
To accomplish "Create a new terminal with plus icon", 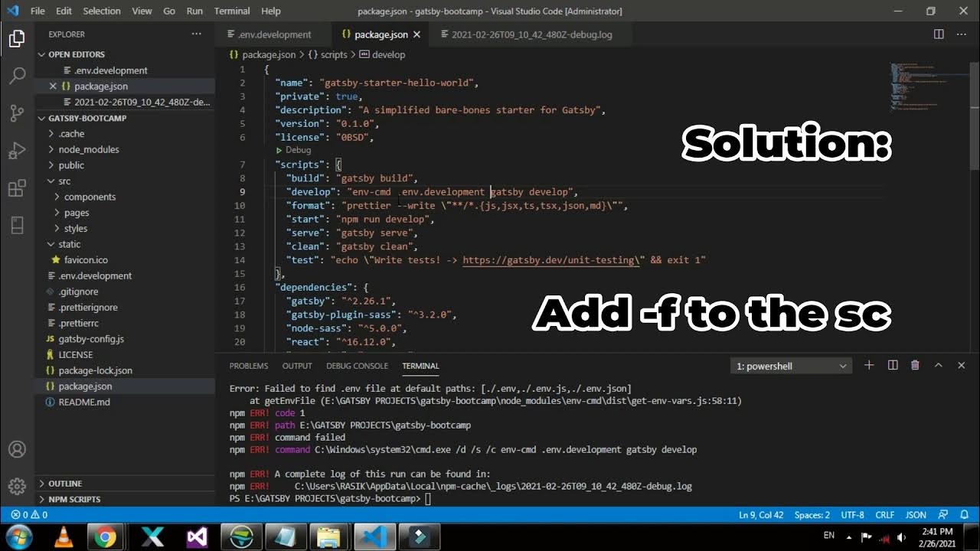I will [869, 366].
